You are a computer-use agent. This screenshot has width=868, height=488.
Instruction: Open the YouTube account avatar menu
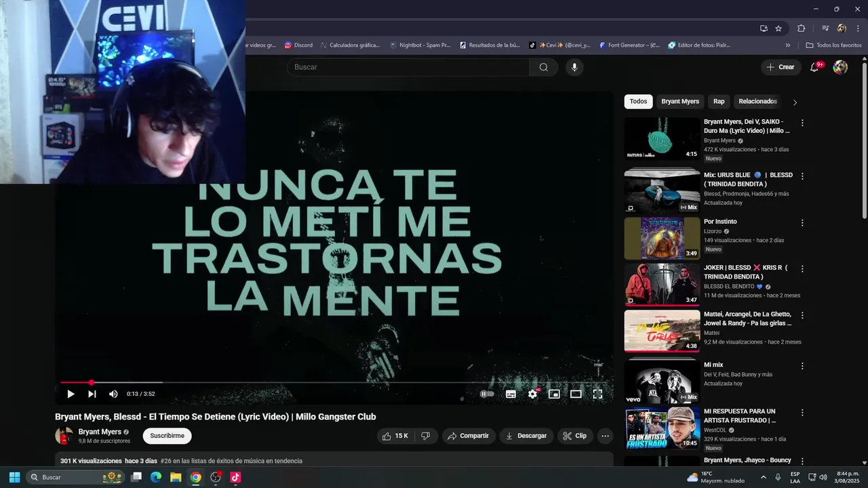tap(840, 67)
